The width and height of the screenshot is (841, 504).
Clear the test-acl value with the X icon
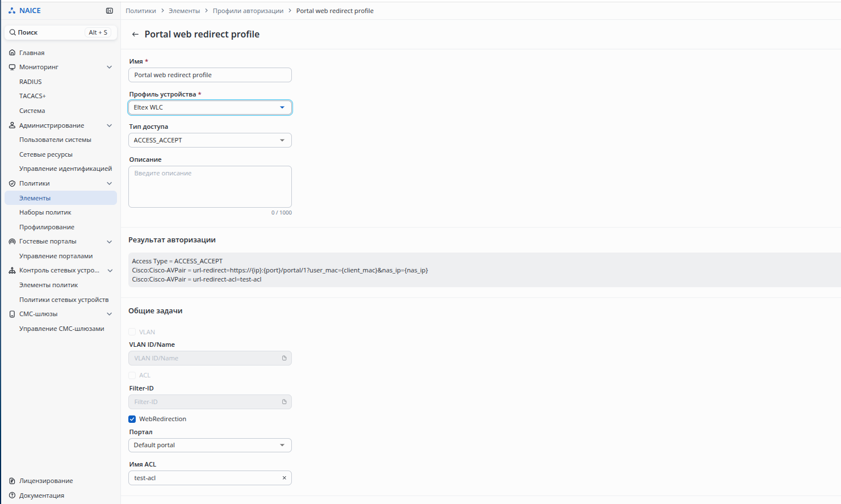click(x=284, y=478)
